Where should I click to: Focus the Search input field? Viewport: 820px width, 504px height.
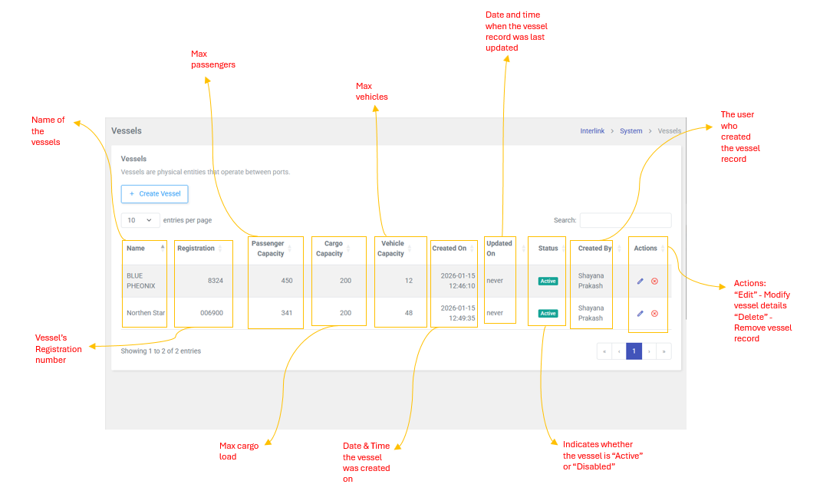[x=625, y=220]
